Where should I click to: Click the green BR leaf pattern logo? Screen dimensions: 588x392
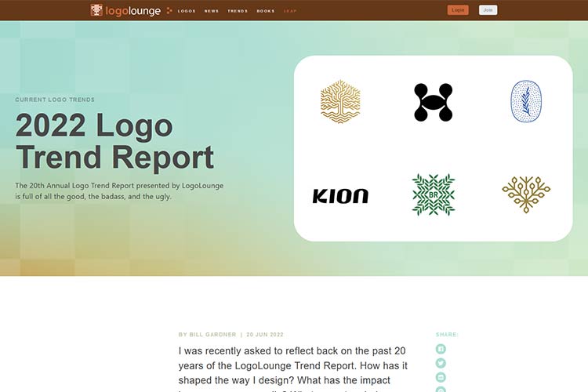[433, 194]
